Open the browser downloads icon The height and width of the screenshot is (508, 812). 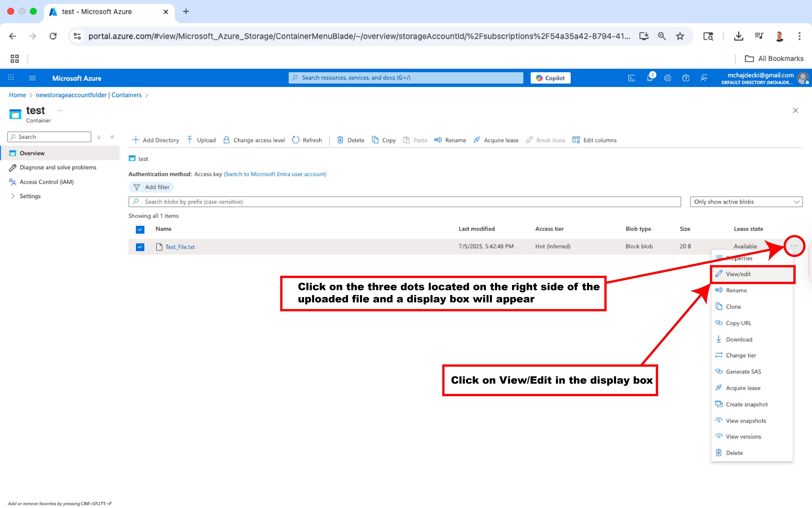(x=739, y=36)
